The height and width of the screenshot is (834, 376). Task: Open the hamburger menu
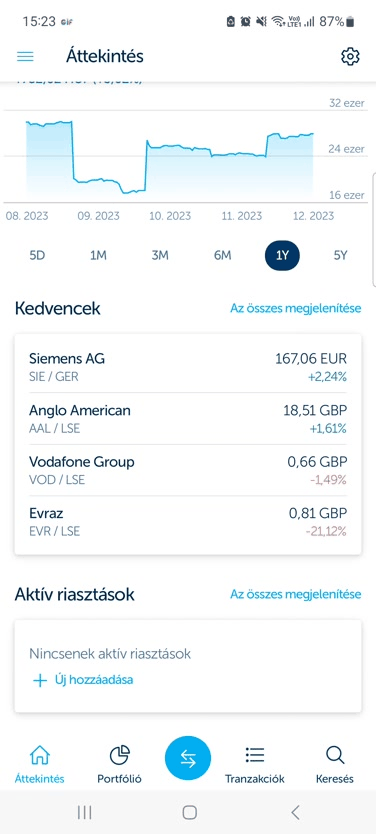pos(25,56)
